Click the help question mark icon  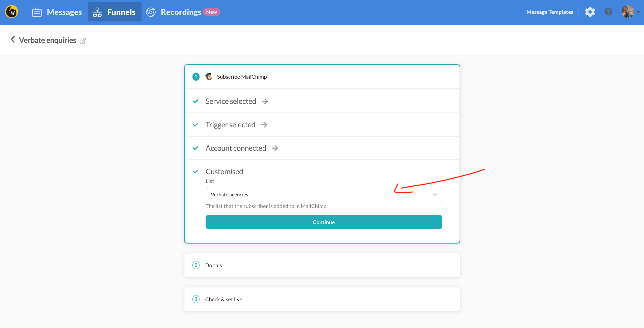point(608,12)
